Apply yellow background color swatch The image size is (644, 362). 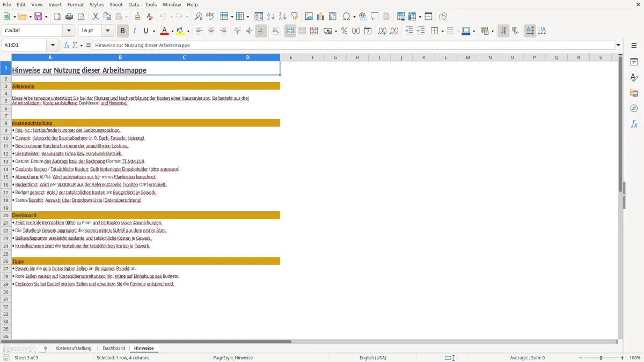point(180,31)
